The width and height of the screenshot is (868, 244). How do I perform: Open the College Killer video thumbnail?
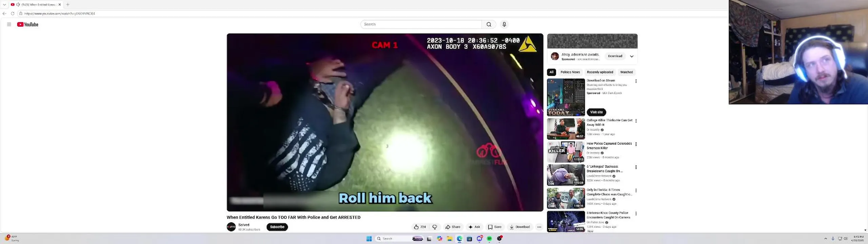tap(566, 129)
